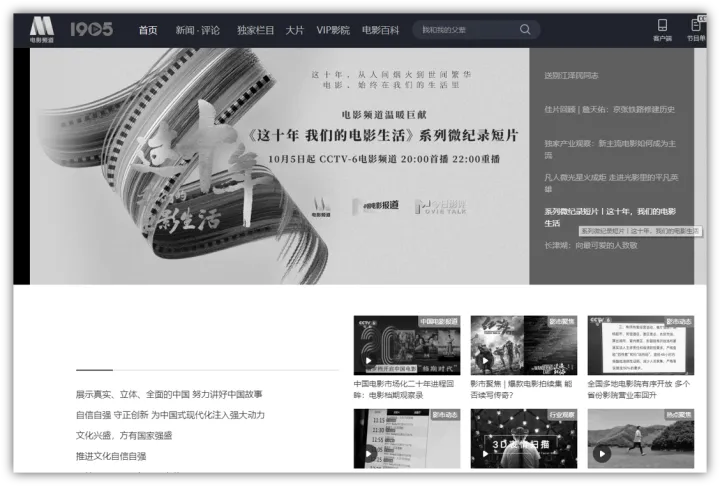Open the 大片 nav item

(294, 30)
